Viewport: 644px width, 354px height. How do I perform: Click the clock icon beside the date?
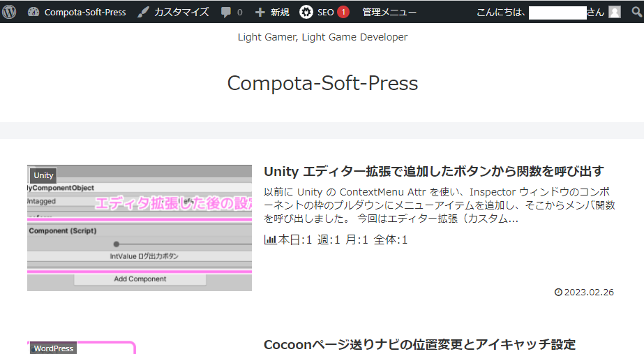[558, 293]
